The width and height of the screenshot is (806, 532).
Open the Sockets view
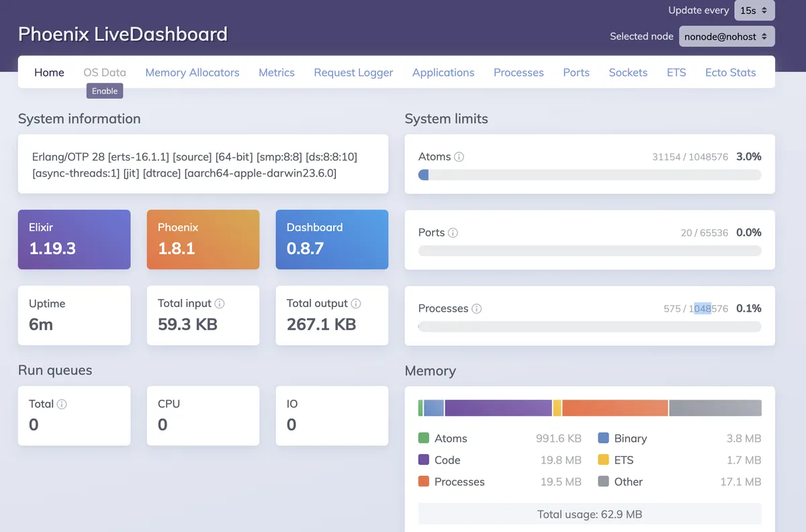click(628, 72)
